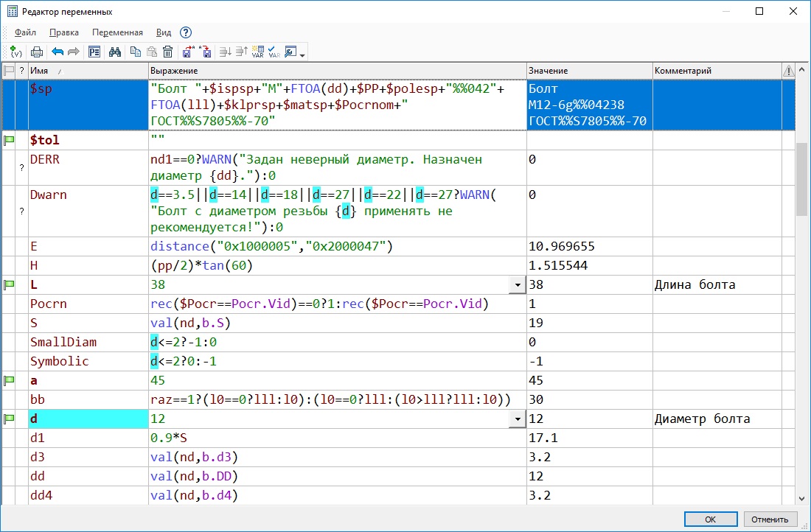Click the Значение column header
Screen dimensions: 811x532
[590, 70]
